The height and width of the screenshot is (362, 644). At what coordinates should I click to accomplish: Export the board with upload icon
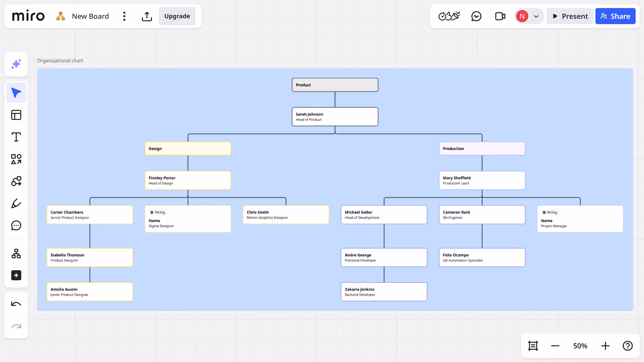147,16
